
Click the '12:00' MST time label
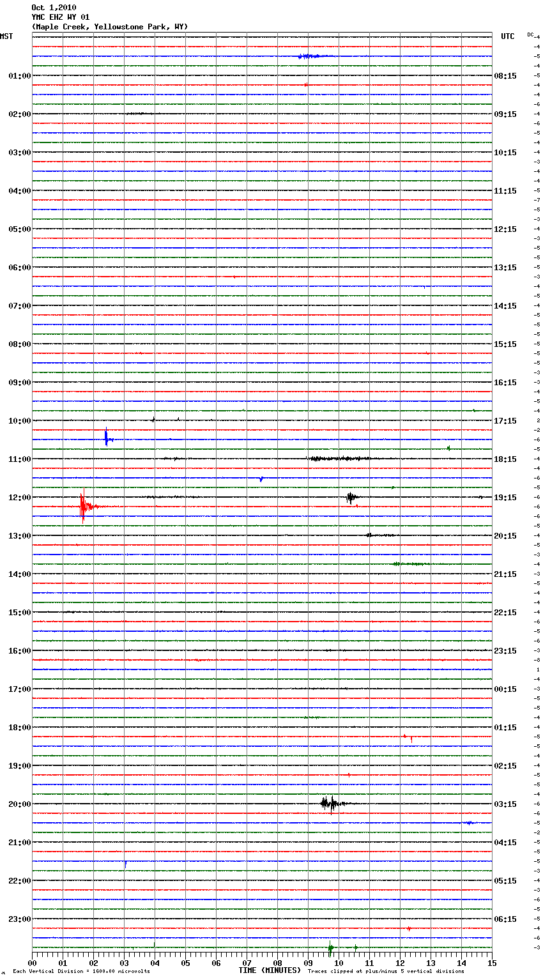click(x=20, y=498)
